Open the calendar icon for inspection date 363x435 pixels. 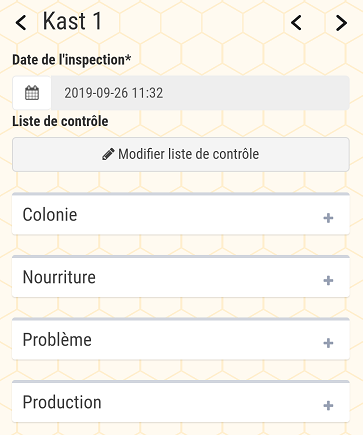click(x=32, y=93)
